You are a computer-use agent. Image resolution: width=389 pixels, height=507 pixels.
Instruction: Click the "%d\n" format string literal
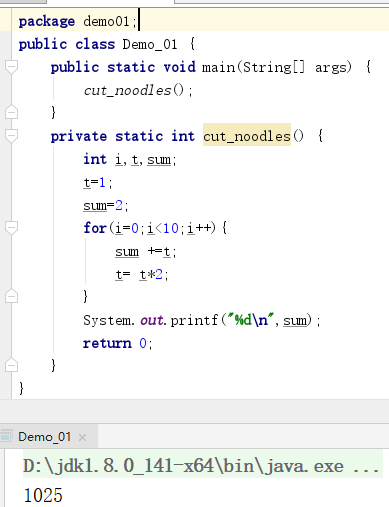click(250, 320)
